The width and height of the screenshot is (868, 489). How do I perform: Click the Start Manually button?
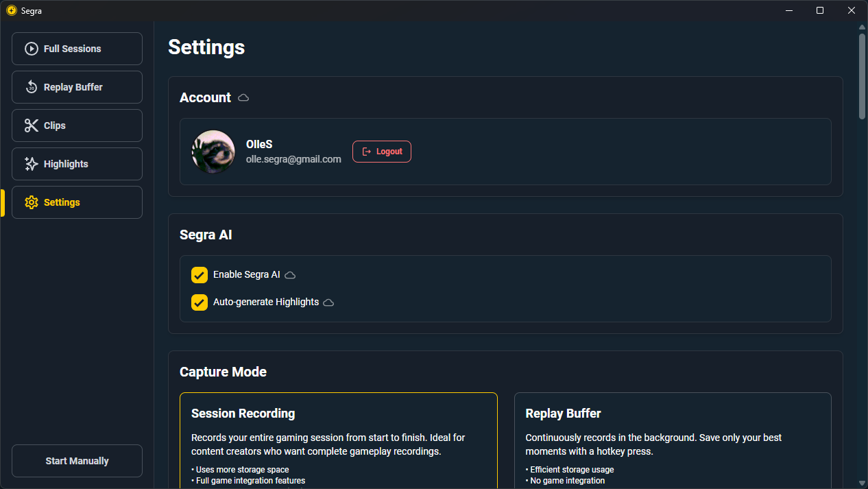click(77, 461)
